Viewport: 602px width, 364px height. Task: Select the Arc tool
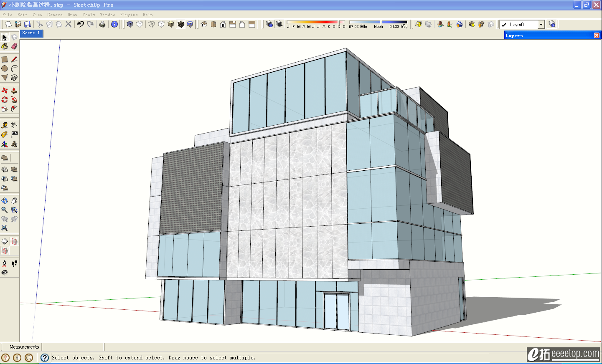[x=14, y=68]
